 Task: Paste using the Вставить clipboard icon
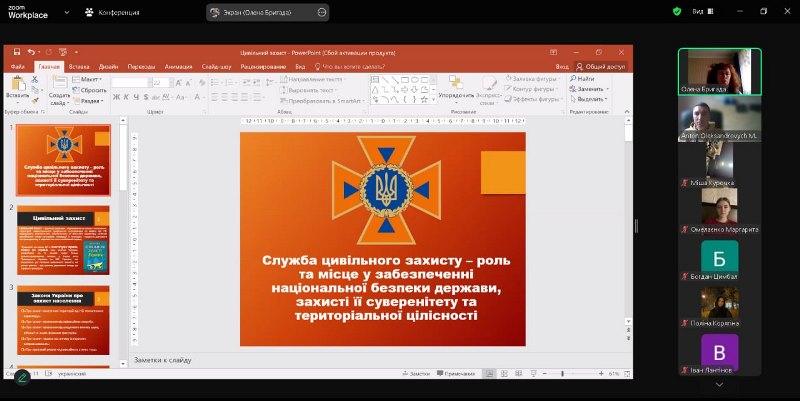point(18,88)
